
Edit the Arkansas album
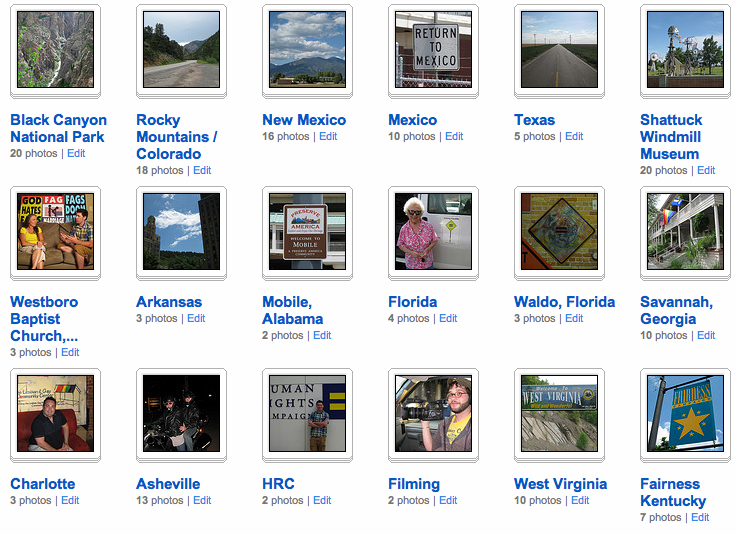click(x=196, y=318)
